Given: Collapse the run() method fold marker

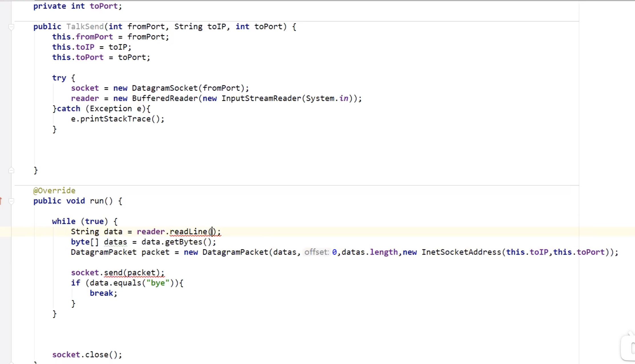Looking at the screenshot, I should [11, 201].
